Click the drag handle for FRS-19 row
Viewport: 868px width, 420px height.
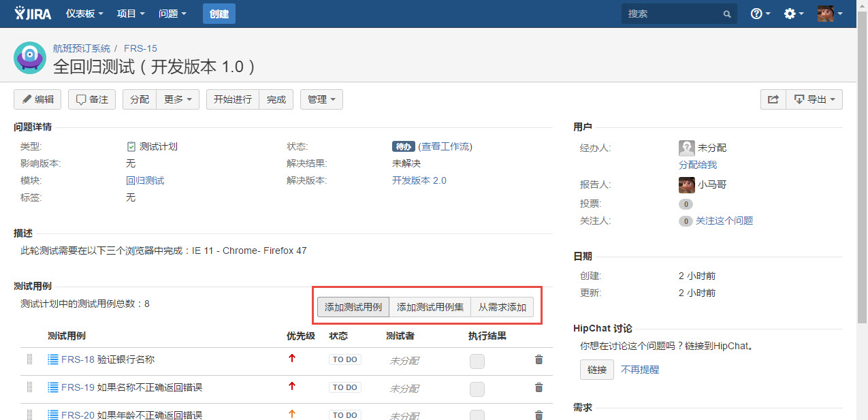pos(29,387)
